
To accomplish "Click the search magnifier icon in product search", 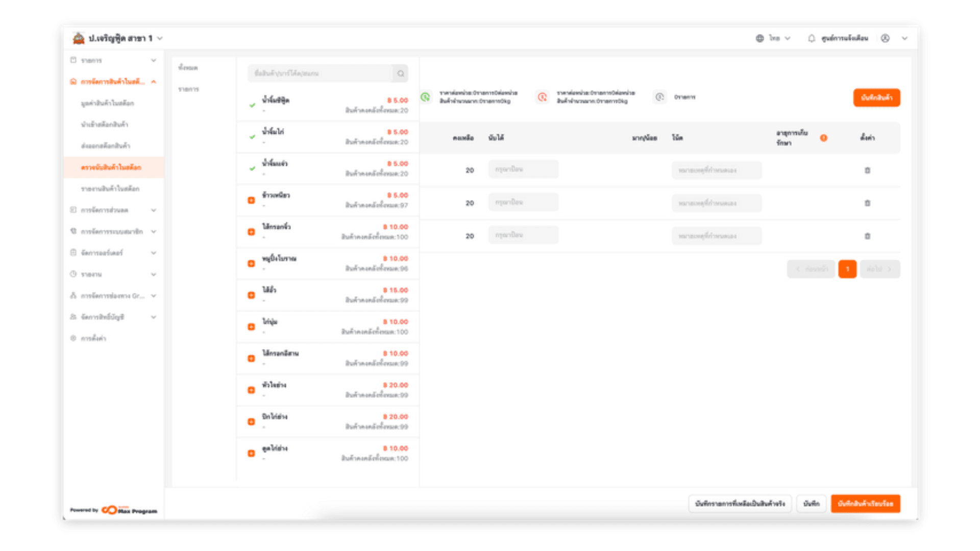I will (x=401, y=73).
